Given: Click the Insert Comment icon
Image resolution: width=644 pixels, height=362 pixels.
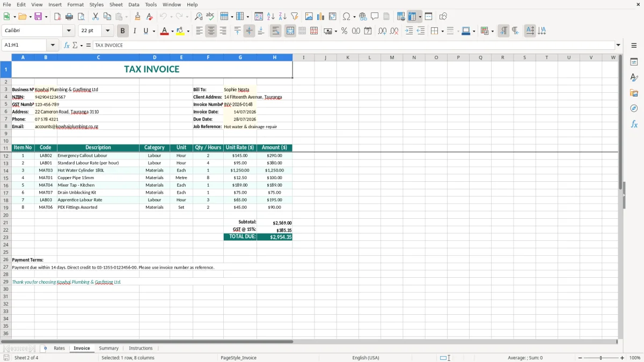Looking at the screenshot, I should click(x=375, y=17).
